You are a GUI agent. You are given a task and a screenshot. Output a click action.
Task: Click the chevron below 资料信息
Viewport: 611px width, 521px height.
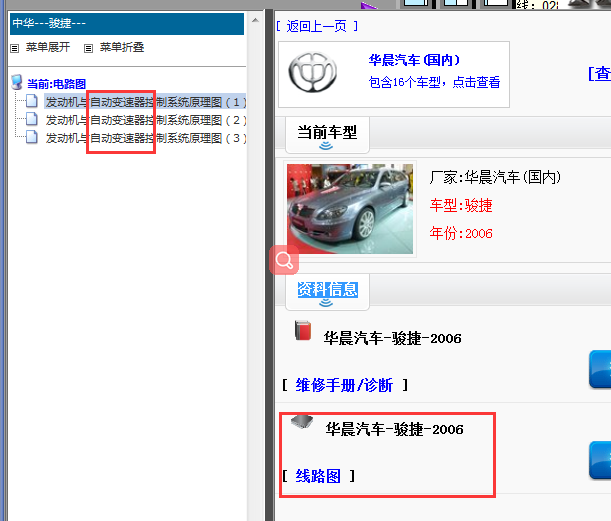click(x=326, y=303)
